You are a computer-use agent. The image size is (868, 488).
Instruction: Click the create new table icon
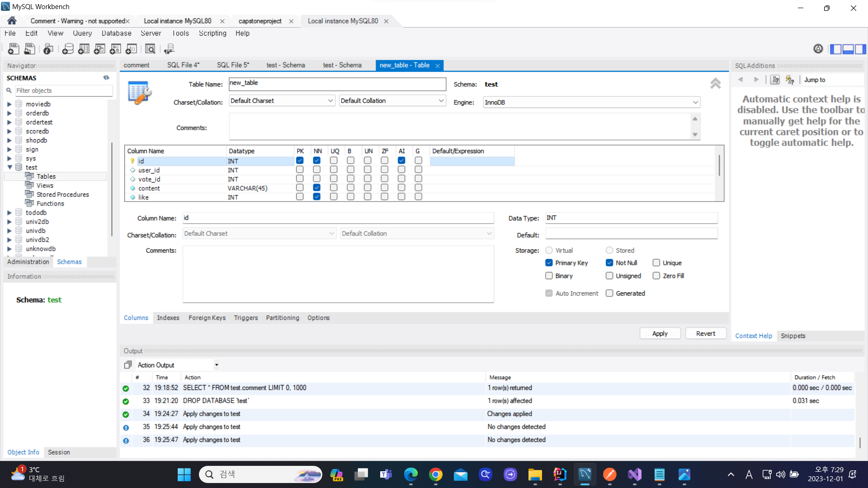[84, 49]
